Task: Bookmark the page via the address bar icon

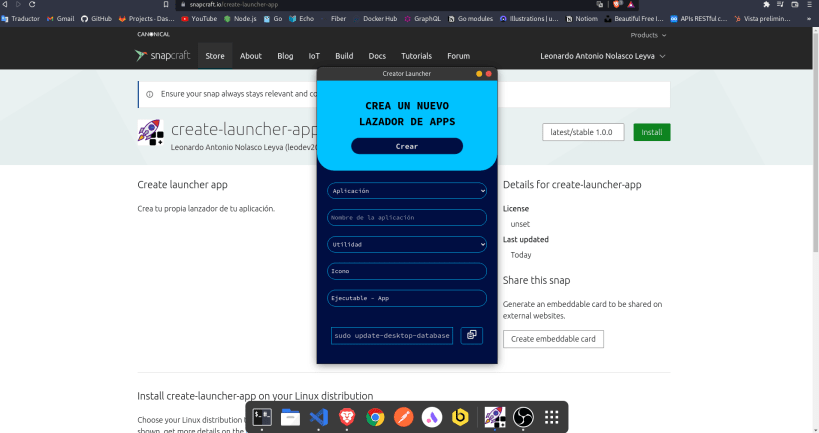Action: [166, 4]
